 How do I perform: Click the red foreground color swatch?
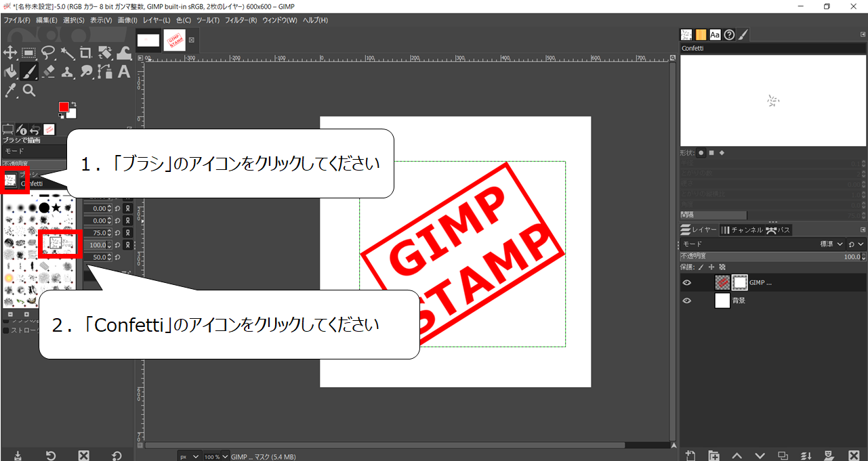point(64,107)
